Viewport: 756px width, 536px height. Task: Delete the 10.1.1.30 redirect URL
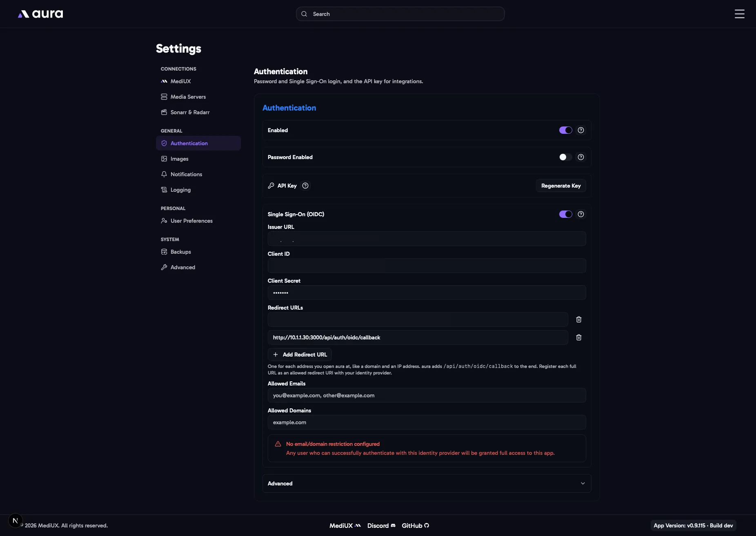(x=578, y=337)
